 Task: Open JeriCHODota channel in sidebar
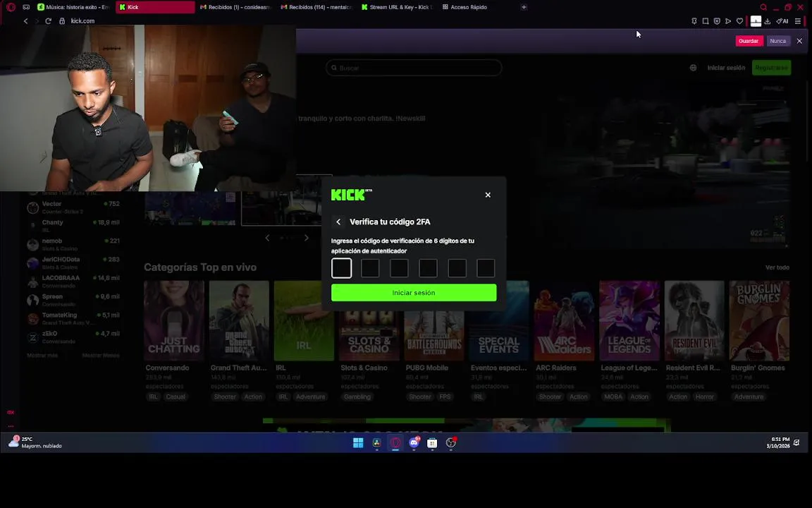[x=73, y=262]
